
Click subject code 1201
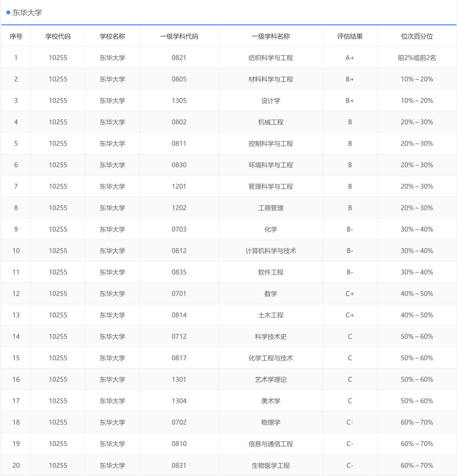(x=179, y=186)
